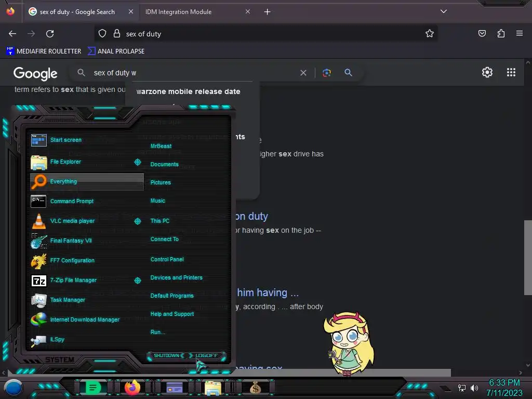Open Google apps grid
This screenshot has height=399, width=532.
pos(511,72)
